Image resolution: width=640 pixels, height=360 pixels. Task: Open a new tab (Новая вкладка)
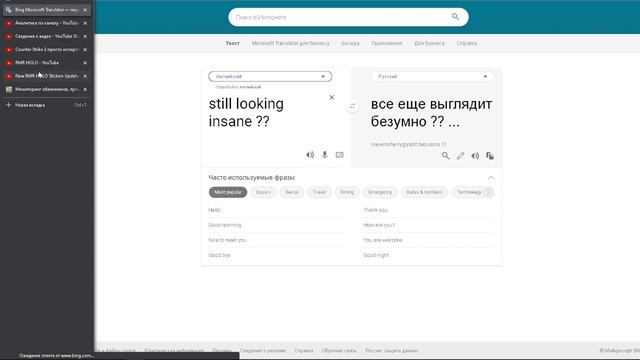47,105
